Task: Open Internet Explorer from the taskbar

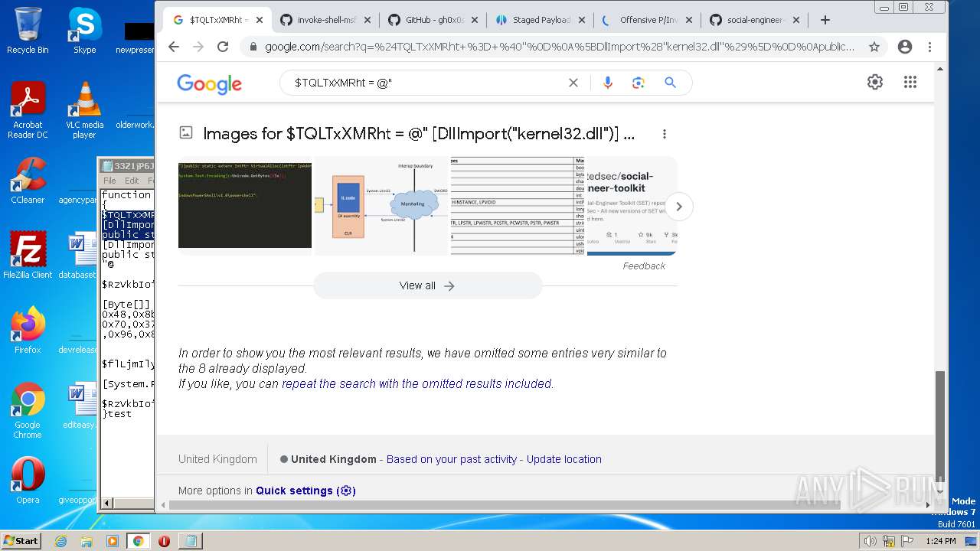Action: 61,541
